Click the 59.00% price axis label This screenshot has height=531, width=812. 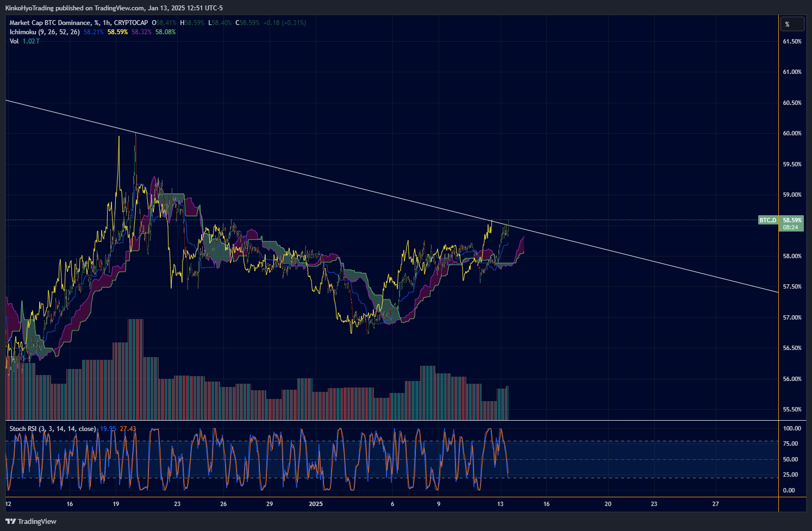(x=792, y=195)
